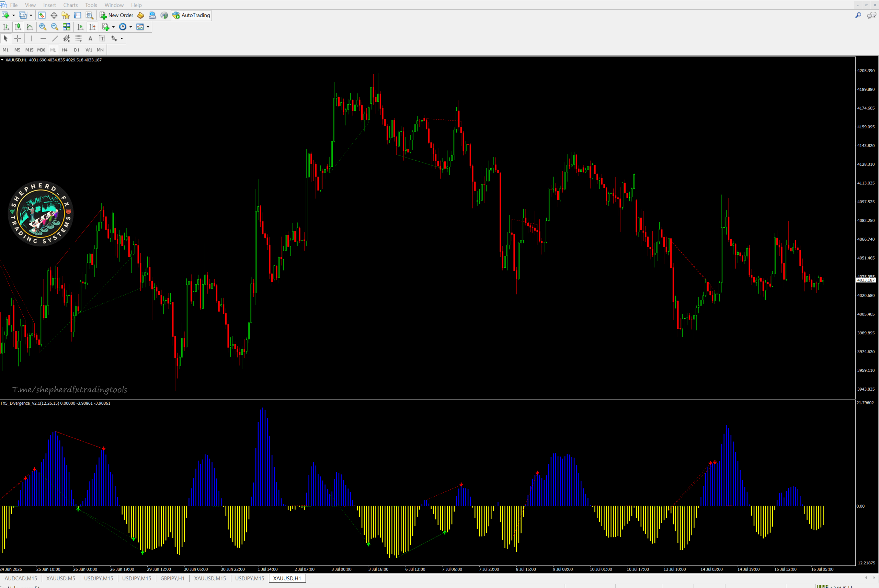Open the MetaEditor yellow book icon

(x=140, y=15)
